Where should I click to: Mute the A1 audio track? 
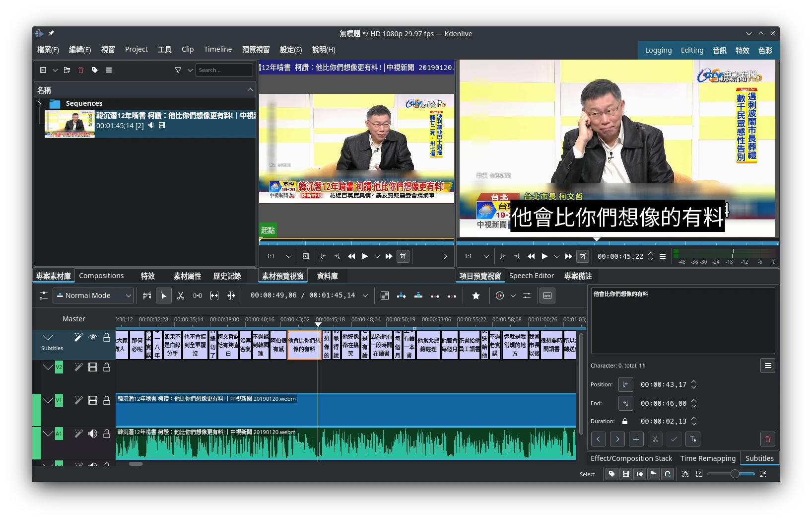(x=92, y=434)
